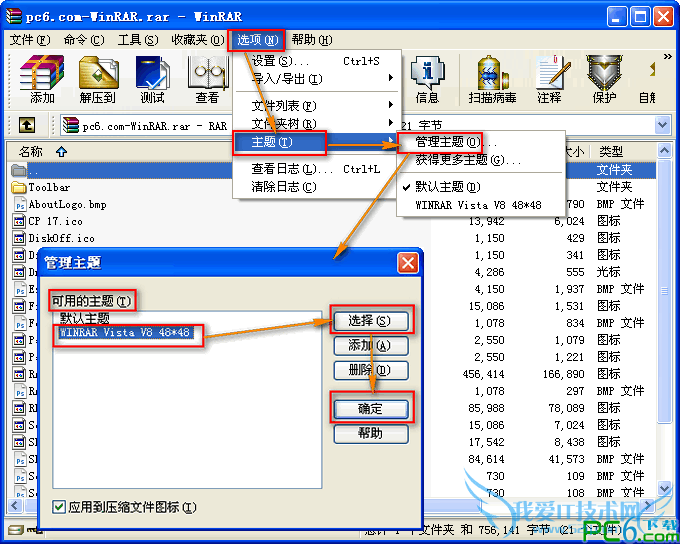This screenshot has height=544, width=680.
Task: Click the Info (信息) toolbar icon
Action: [427, 79]
